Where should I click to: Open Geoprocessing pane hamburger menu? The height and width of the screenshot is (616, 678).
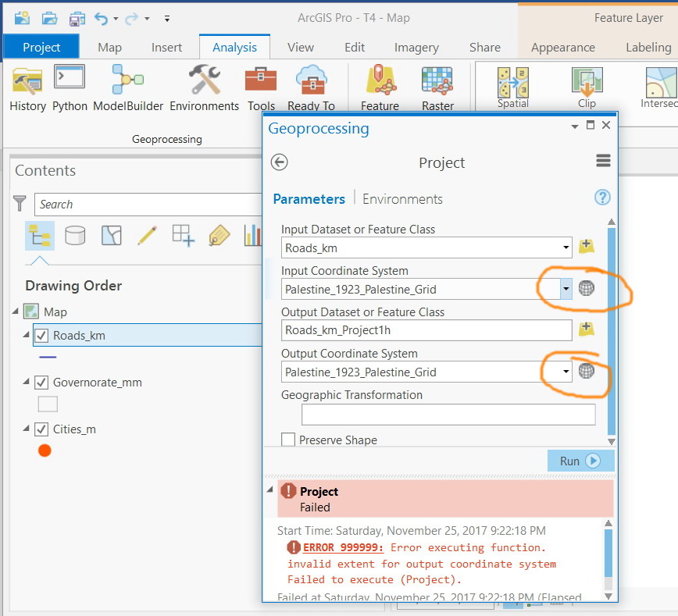point(603,161)
